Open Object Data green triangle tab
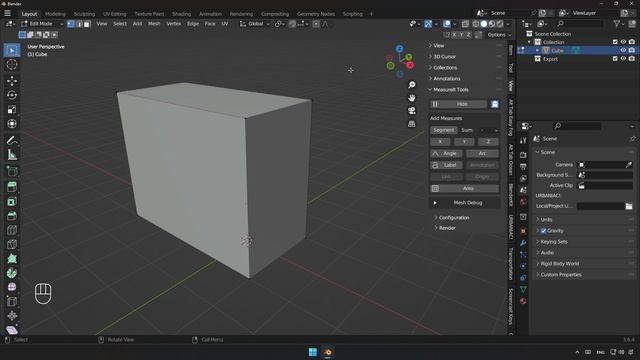Image resolution: width=640 pixels, height=360 pixels. [x=523, y=289]
